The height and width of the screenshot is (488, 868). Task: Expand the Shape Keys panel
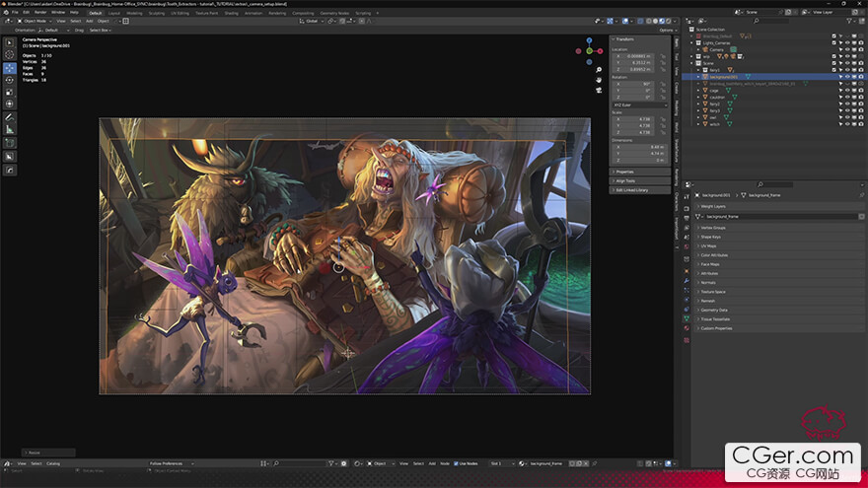779,237
